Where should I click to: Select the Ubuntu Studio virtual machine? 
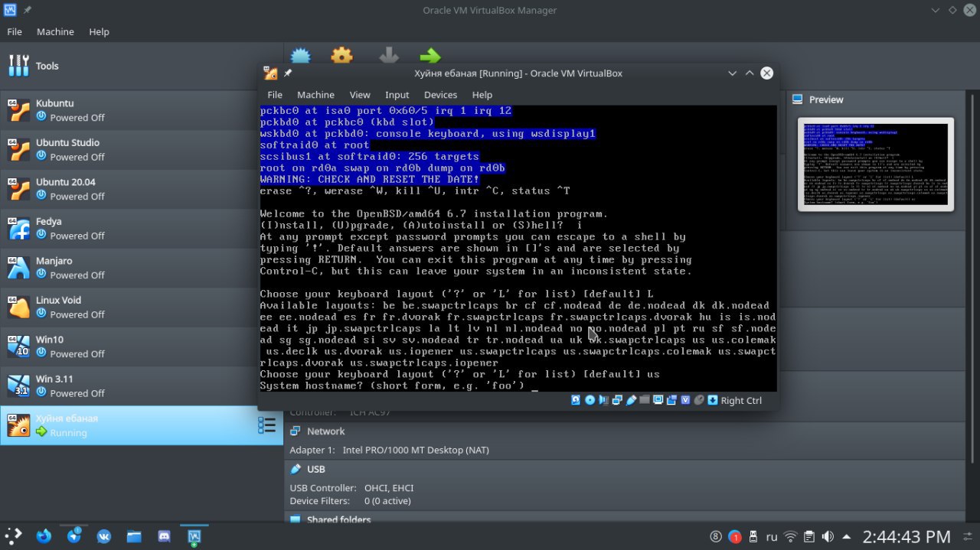[142, 149]
